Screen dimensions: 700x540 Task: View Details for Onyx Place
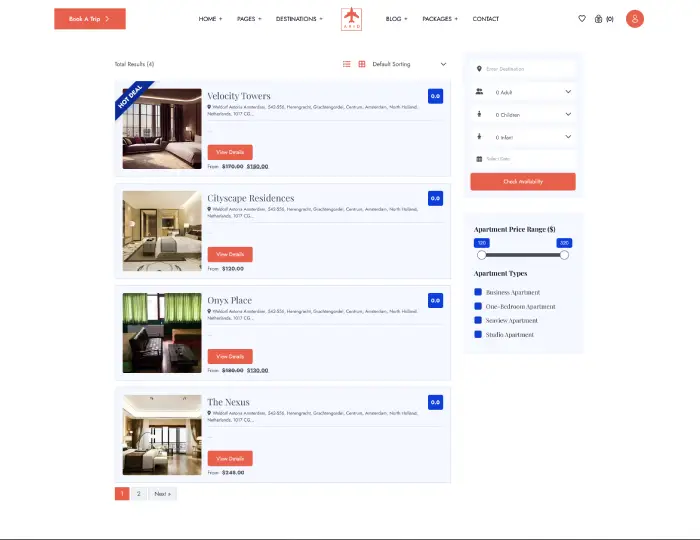pos(230,357)
